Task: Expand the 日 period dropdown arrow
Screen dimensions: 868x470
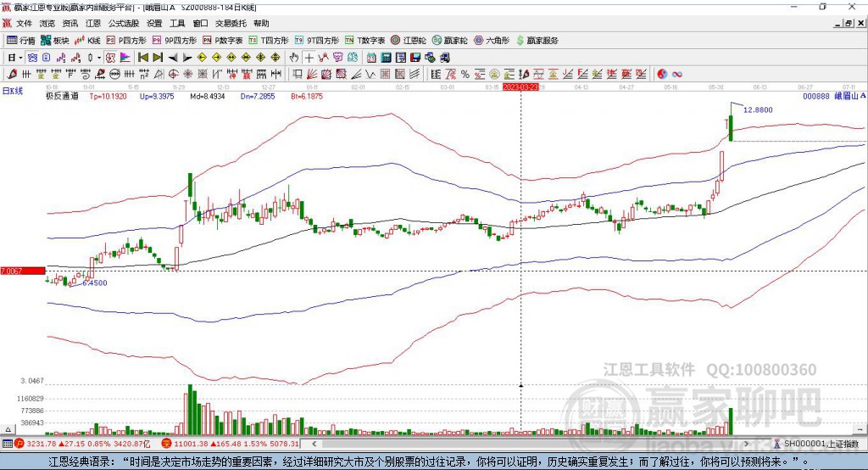Action: (21, 58)
